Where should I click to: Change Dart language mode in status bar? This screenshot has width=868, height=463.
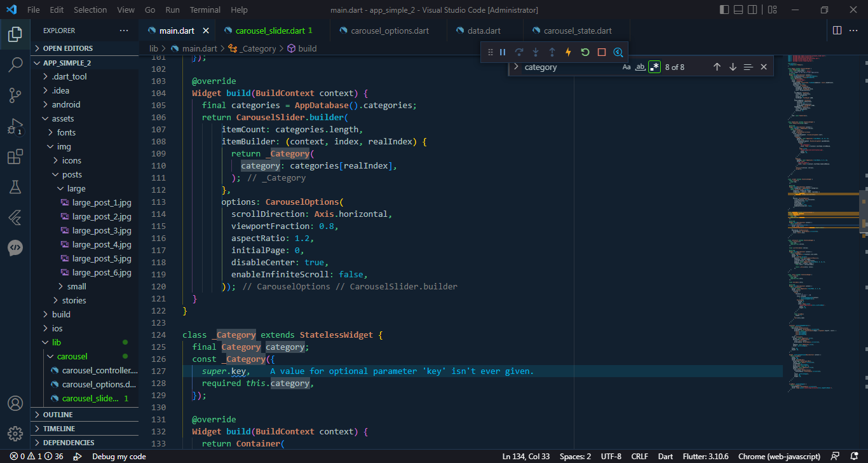(665, 457)
